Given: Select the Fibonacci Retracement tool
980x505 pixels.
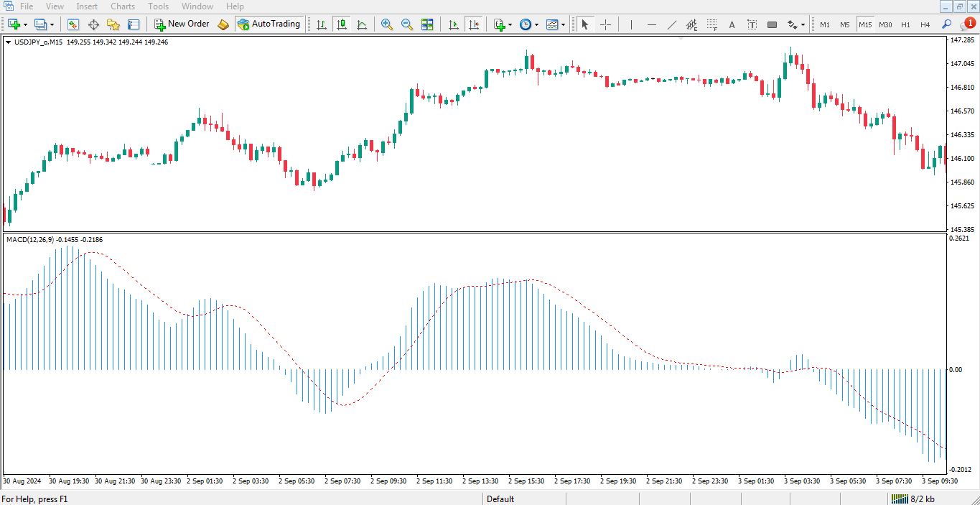Looking at the screenshot, I should point(712,24).
